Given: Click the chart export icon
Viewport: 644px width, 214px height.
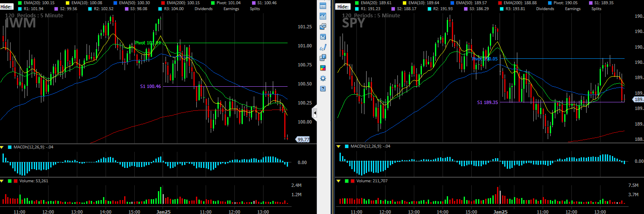Looking at the screenshot, I should point(323,58).
